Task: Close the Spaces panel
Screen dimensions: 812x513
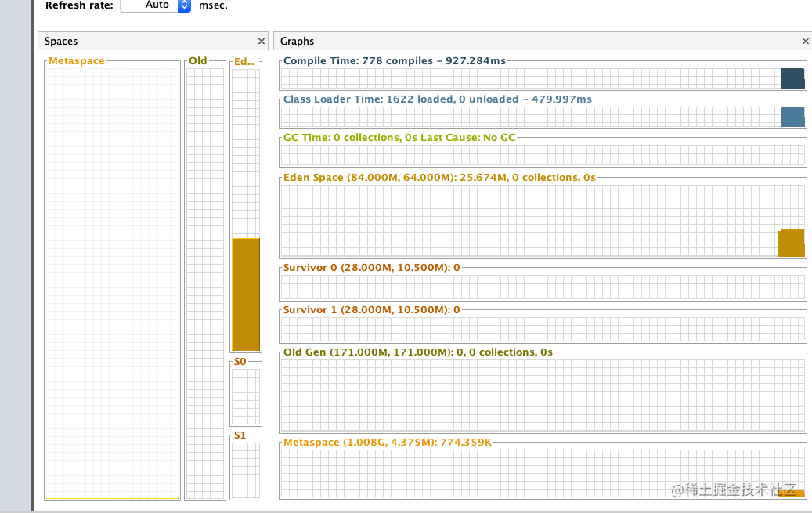Action: tap(262, 41)
